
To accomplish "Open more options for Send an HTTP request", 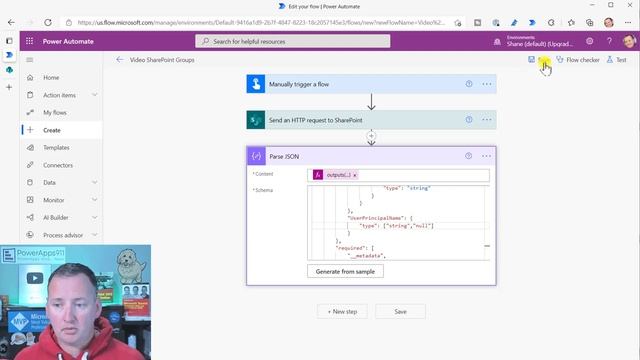I will pos(487,120).
